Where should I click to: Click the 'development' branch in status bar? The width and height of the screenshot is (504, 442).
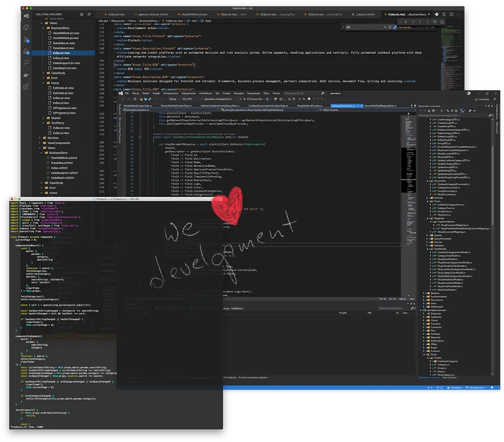(x=476, y=388)
